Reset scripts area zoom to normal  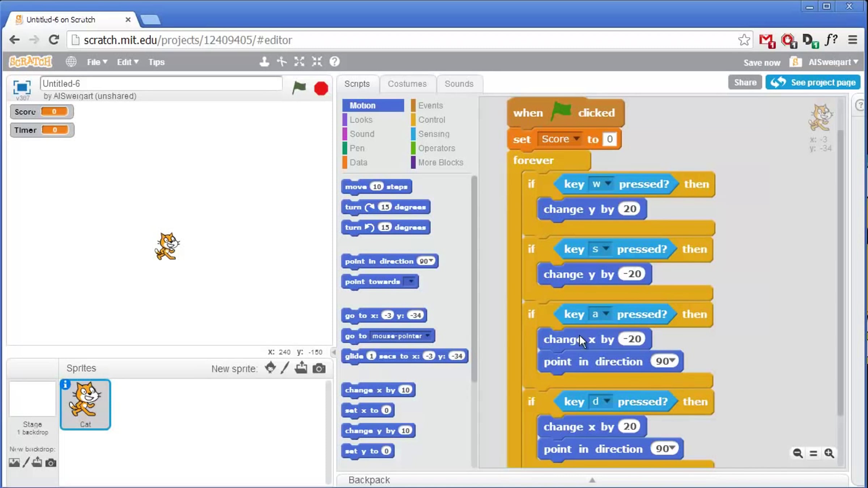coord(813,453)
